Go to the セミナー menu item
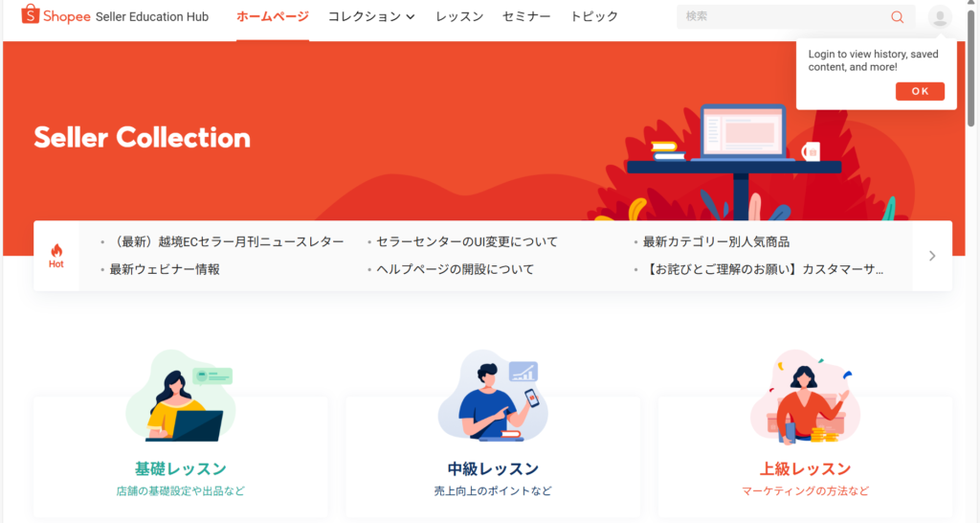This screenshot has width=980, height=523. click(526, 17)
